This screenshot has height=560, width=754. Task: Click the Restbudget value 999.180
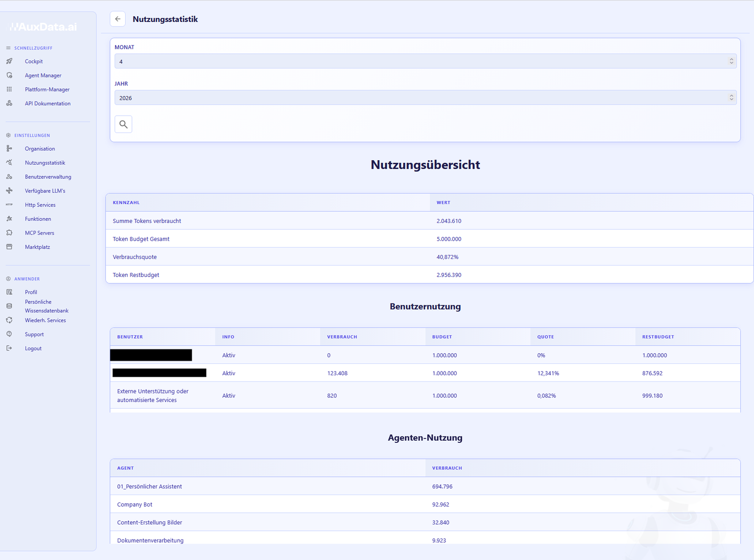tap(652, 396)
